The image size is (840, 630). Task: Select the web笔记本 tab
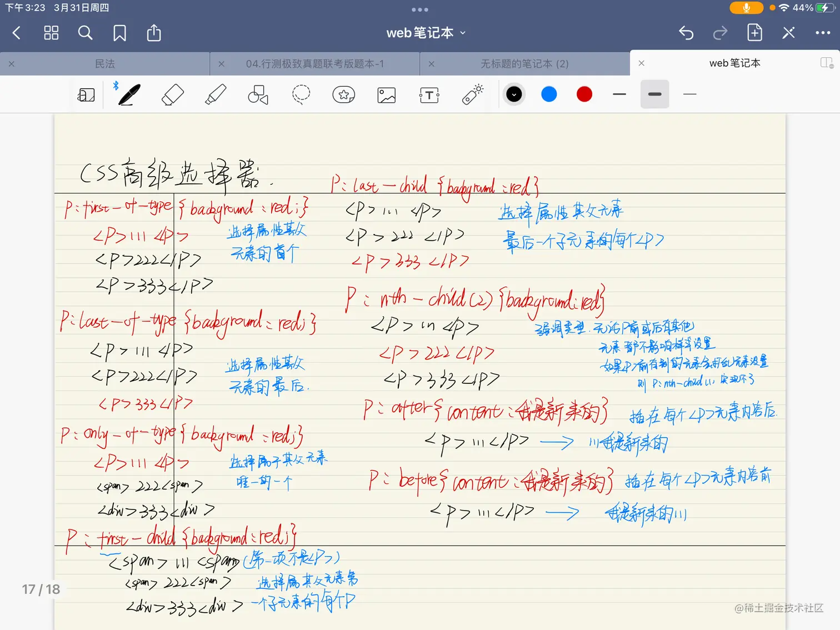[x=734, y=63]
